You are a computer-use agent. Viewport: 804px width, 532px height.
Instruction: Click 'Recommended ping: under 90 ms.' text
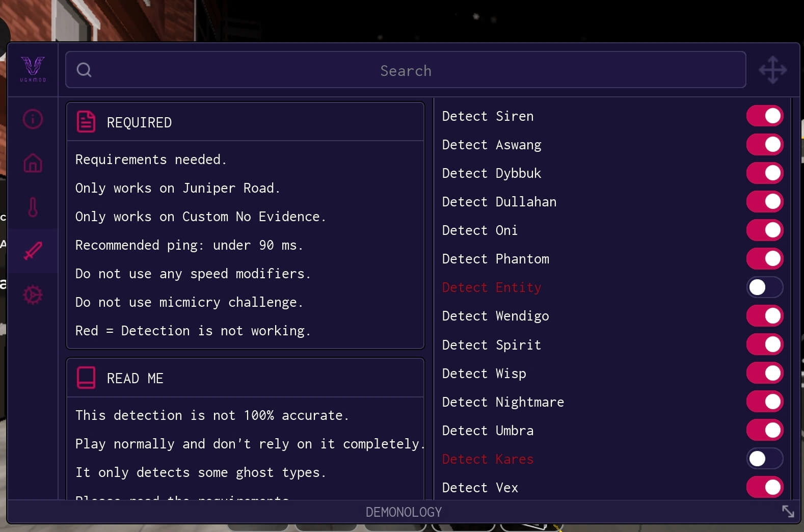189,245
